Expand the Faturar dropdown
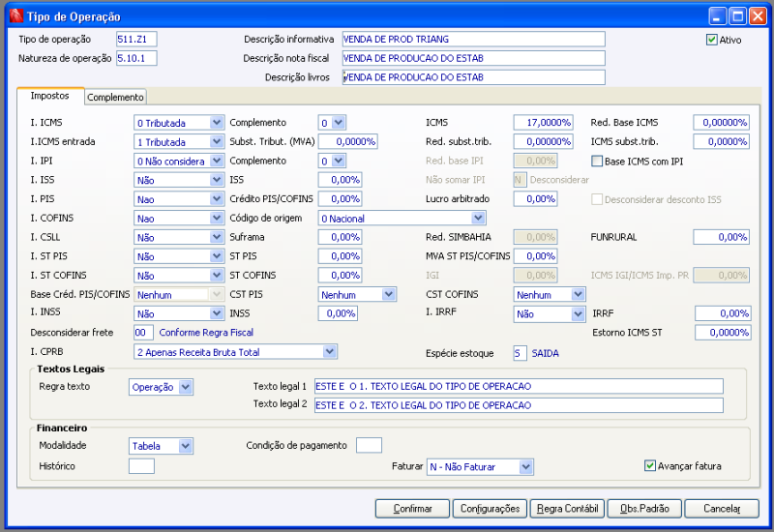774x532 pixels. 525,466
